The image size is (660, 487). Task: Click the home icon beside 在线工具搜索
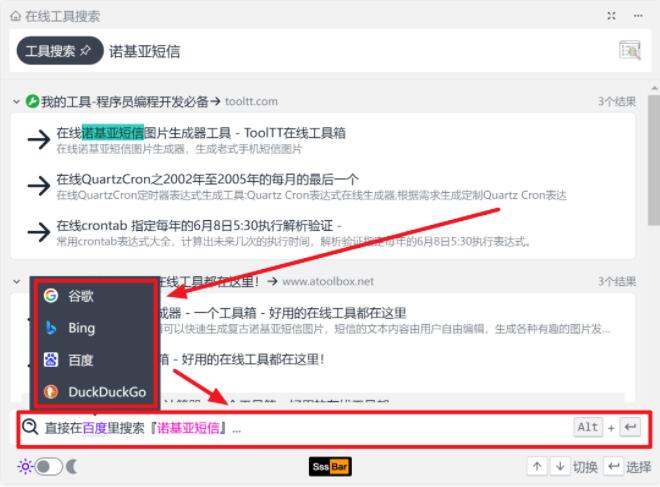(16, 16)
